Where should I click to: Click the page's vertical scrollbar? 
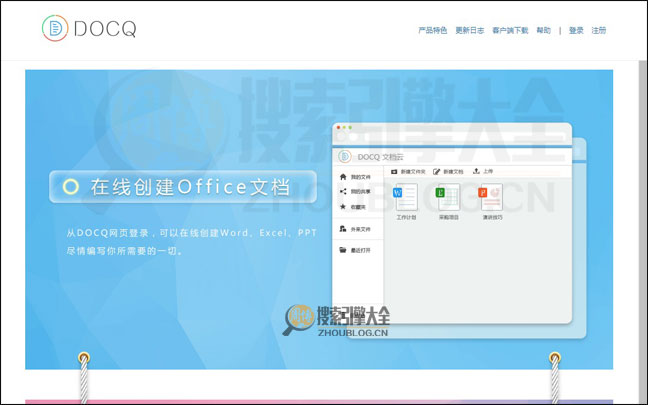click(x=642, y=231)
